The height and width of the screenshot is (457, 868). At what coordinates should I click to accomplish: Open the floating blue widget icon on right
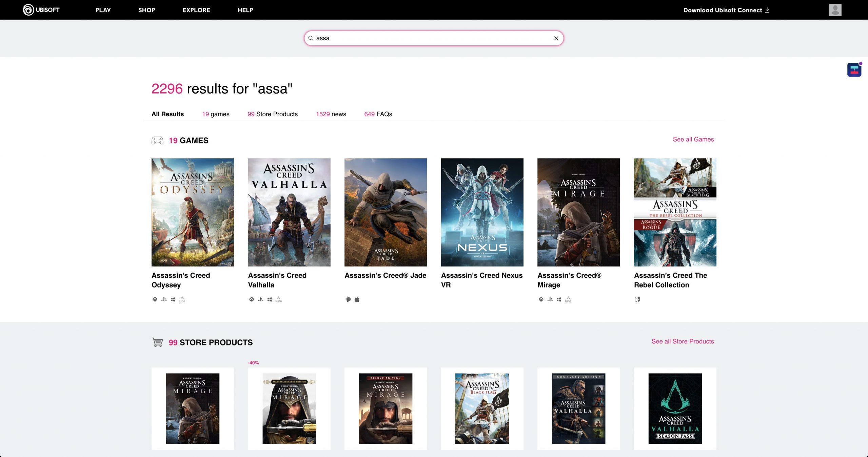point(854,70)
